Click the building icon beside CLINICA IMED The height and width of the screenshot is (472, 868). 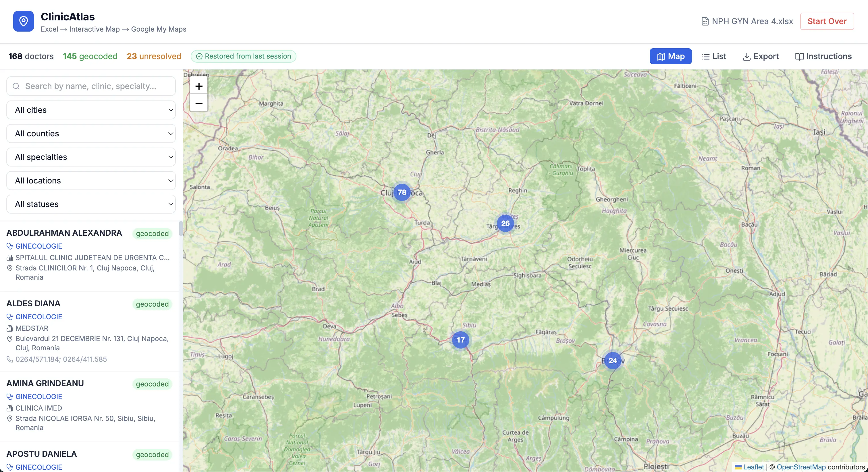[x=10, y=408]
